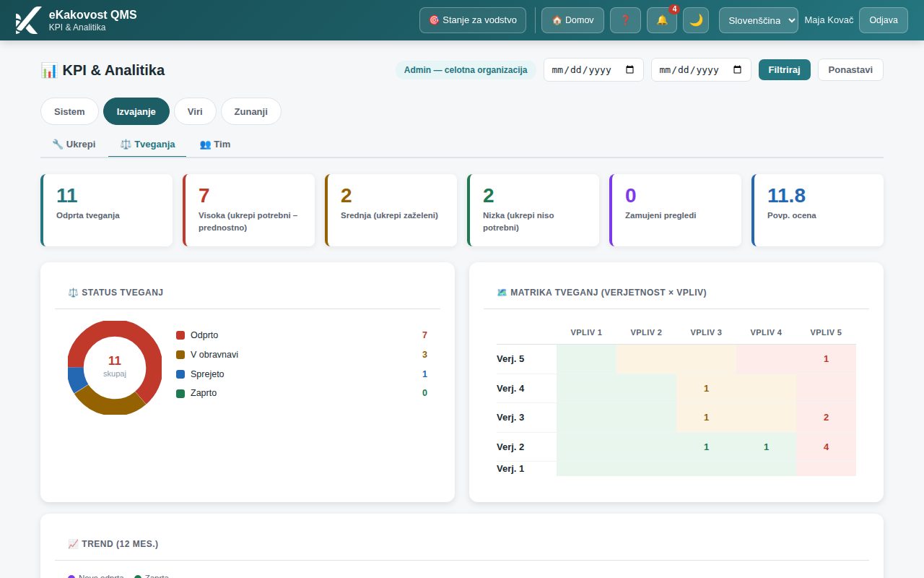Image resolution: width=924 pixels, height=578 pixels.
Task: Click the red Odprto legend swatch
Action: [180, 335]
